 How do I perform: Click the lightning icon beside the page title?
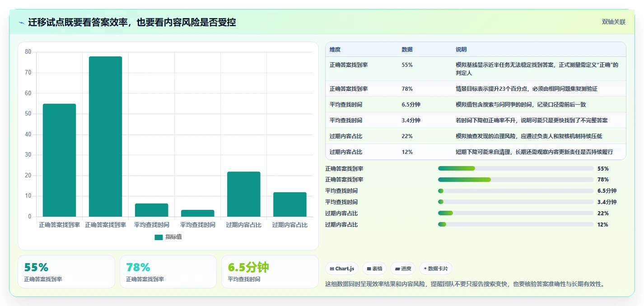pos(21,23)
